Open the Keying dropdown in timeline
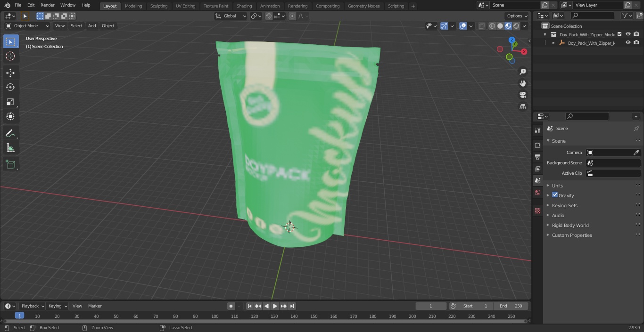This screenshot has width=644, height=332. click(x=58, y=306)
